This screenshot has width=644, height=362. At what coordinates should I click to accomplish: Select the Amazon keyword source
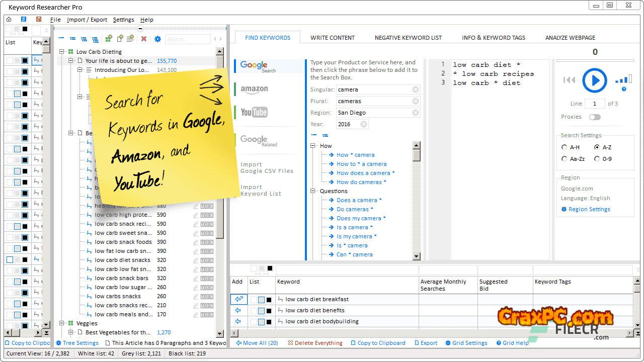[x=254, y=89]
